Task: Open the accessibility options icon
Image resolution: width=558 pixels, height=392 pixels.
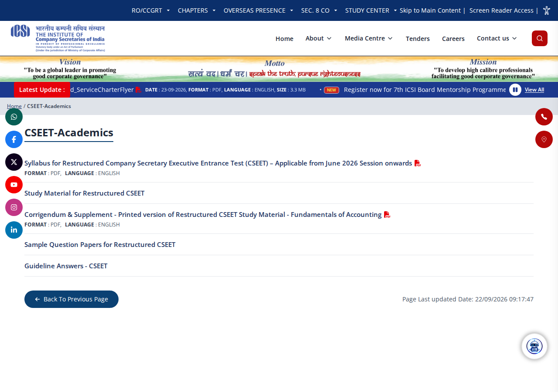Action: point(547,10)
